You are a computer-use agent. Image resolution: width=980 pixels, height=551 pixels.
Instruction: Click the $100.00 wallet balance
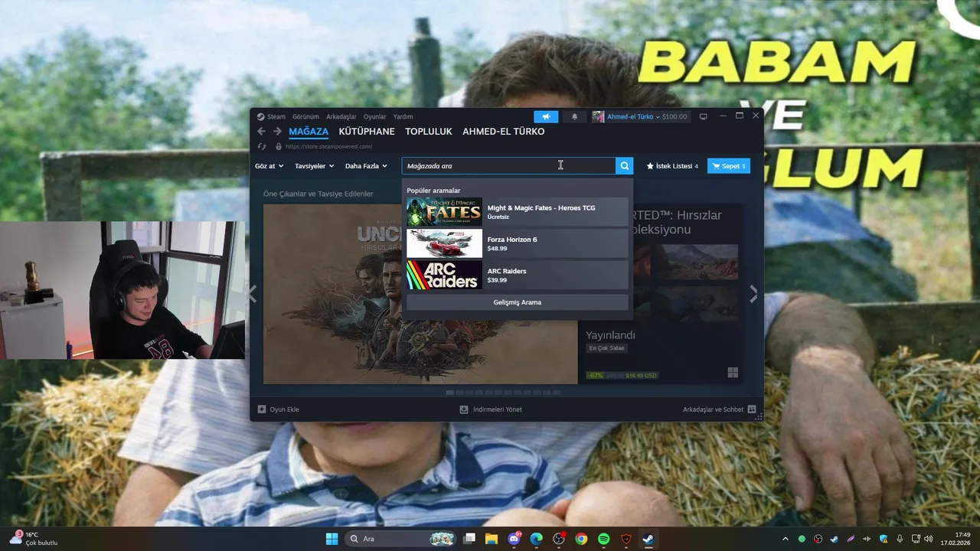coord(675,116)
